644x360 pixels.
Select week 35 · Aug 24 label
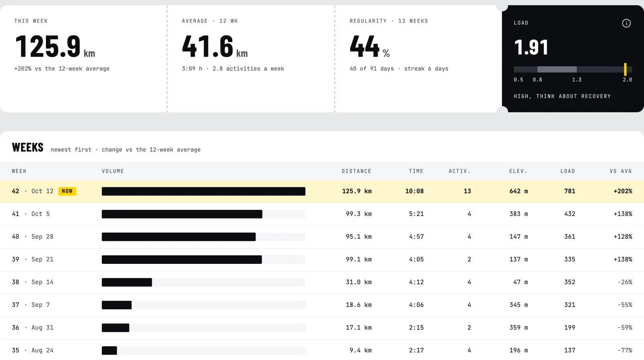point(33,350)
